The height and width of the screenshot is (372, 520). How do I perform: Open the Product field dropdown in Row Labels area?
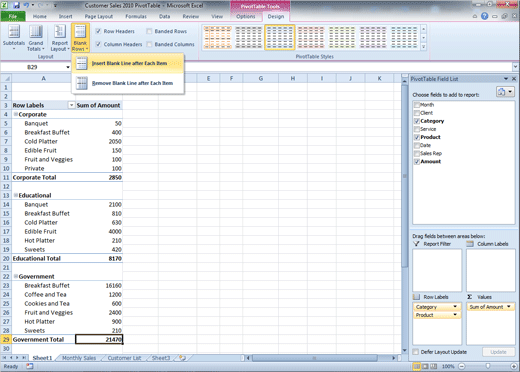coord(455,315)
